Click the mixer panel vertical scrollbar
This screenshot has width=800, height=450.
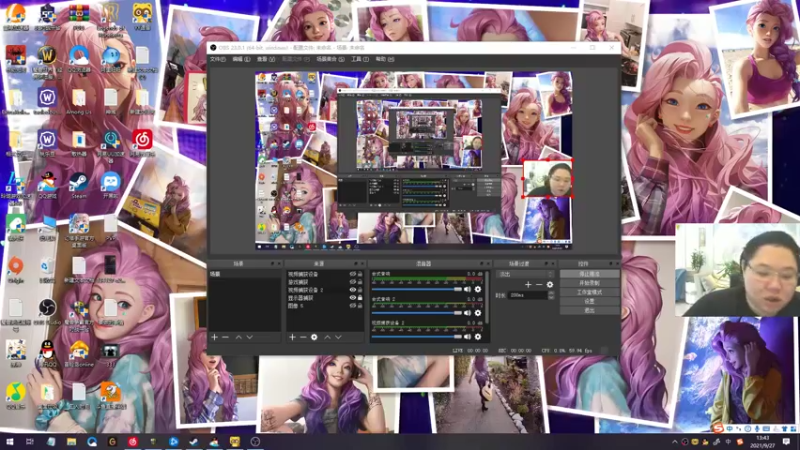pos(487,296)
